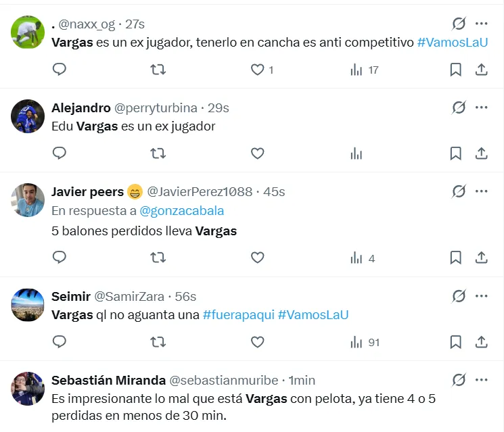504x432 pixels.
Task: Open Grok icon on Alejandro's tweet
Action: pyautogui.click(x=459, y=107)
